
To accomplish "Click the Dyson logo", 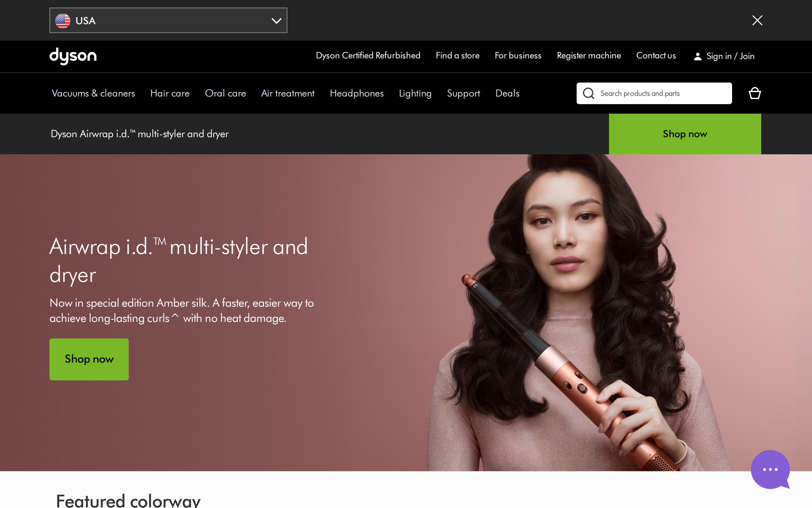I will 73,56.
